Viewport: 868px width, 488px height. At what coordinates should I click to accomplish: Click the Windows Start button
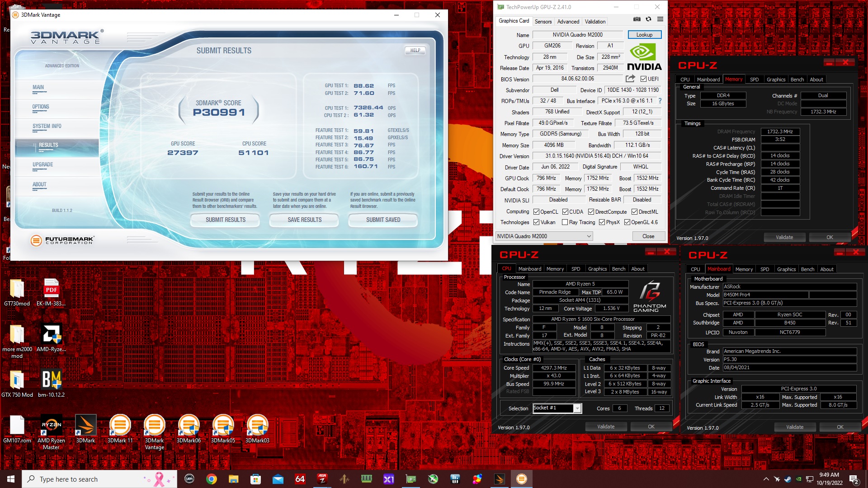click(x=11, y=479)
